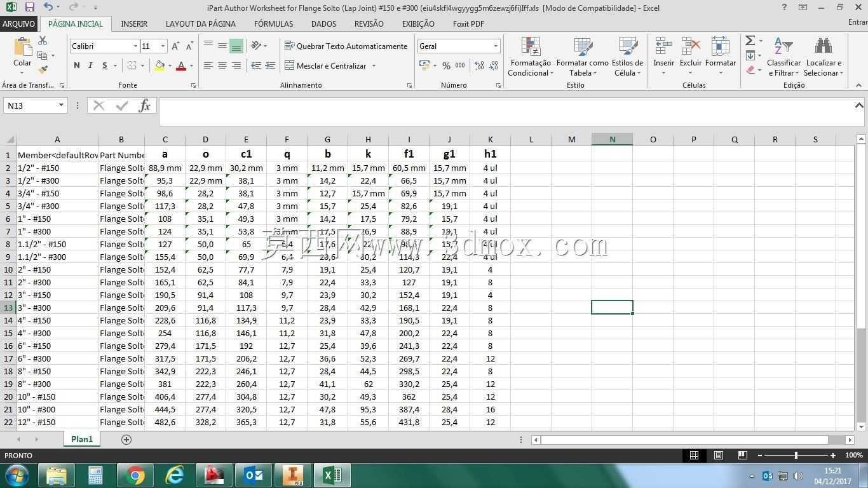The width and height of the screenshot is (868, 488).
Task: Open the ARQUIVO file tab
Action: pos(18,24)
